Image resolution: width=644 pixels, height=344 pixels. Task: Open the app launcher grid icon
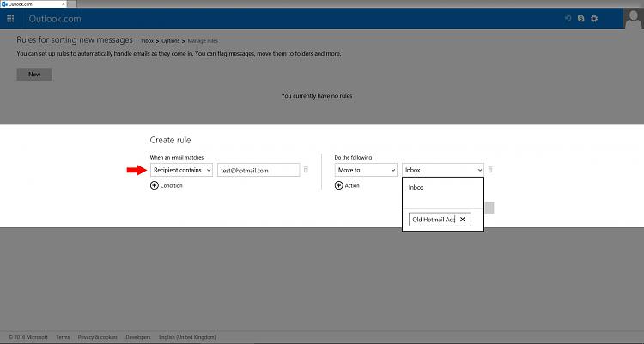point(10,19)
